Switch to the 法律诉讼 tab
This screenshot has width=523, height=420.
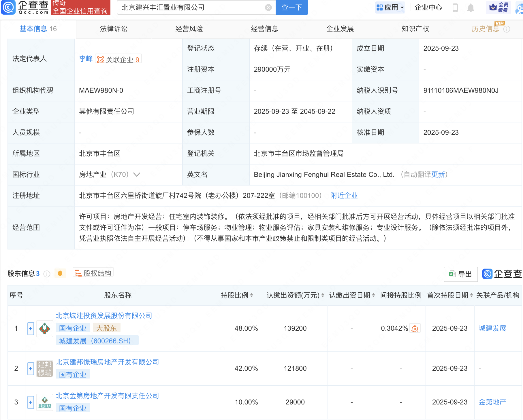click(114, 29)
